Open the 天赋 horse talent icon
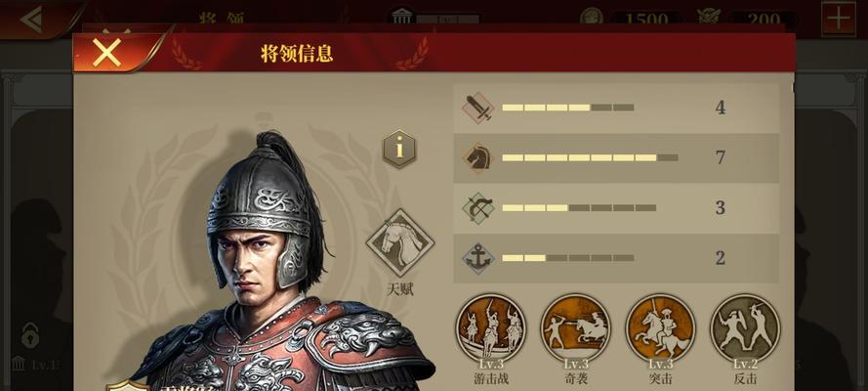This screenshot has height=391, width=868. (399, 243)
